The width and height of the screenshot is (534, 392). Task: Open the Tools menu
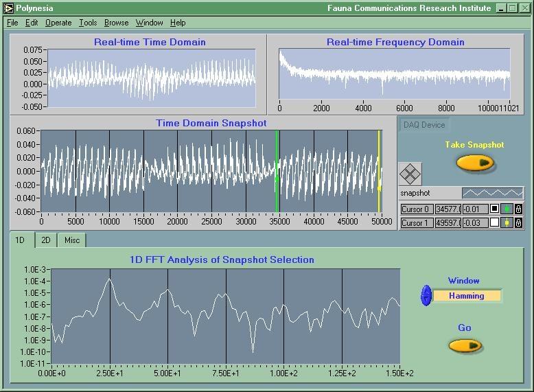(x=88, y=23)
